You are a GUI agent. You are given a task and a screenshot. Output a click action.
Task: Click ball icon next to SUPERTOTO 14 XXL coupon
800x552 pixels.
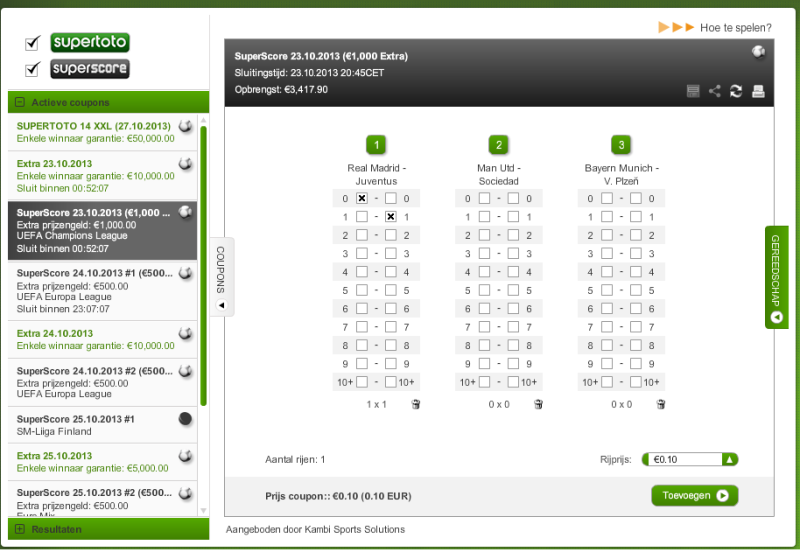(185, 126)
